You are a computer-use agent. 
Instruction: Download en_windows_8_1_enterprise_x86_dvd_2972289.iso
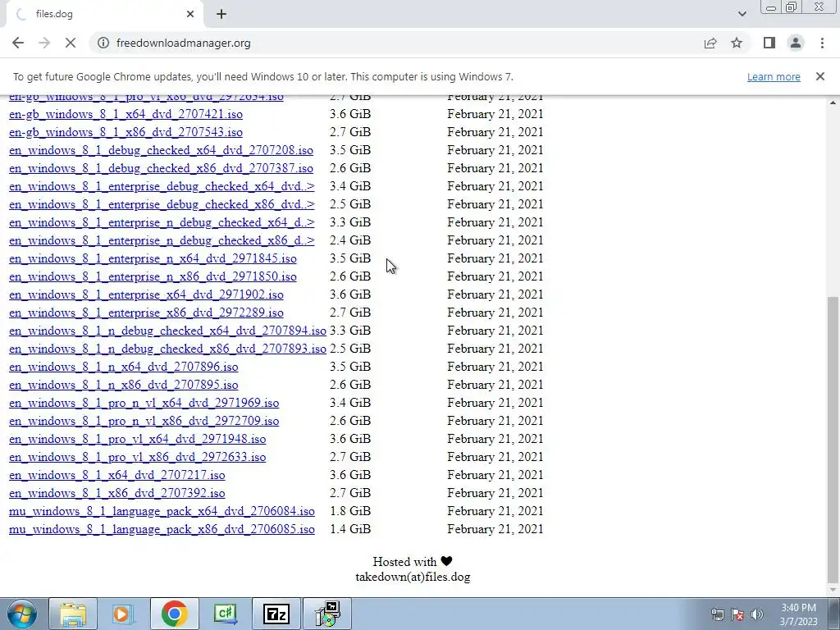[x=146, y=313]
